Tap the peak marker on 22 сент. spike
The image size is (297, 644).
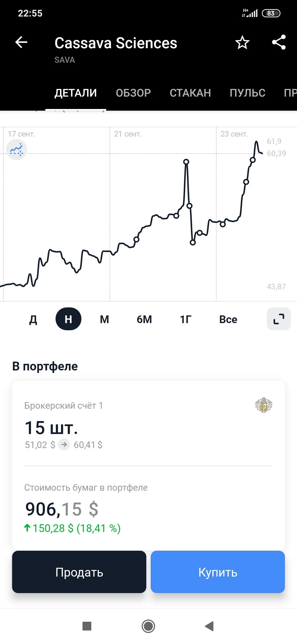click(x=186, y=162)
